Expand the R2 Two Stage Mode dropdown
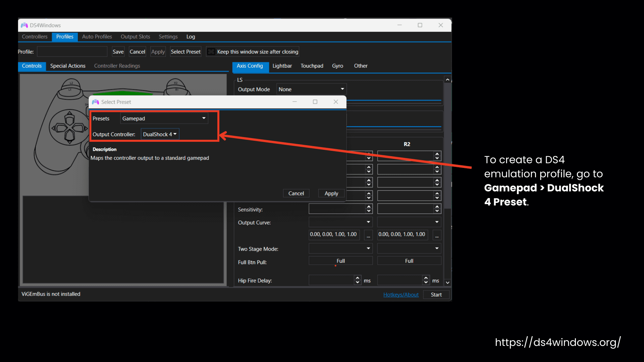The image size is (644, 362). [409, 248]
